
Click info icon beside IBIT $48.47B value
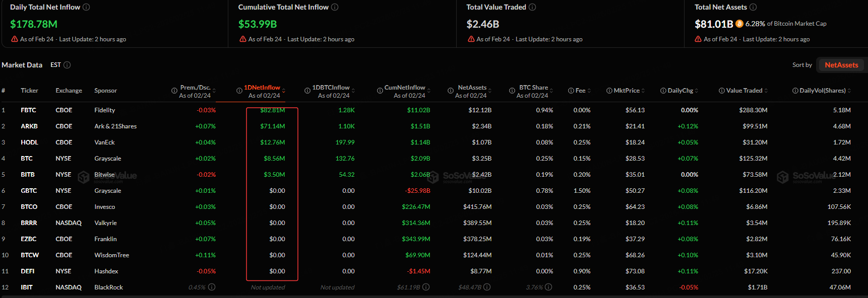pos(487,287)
